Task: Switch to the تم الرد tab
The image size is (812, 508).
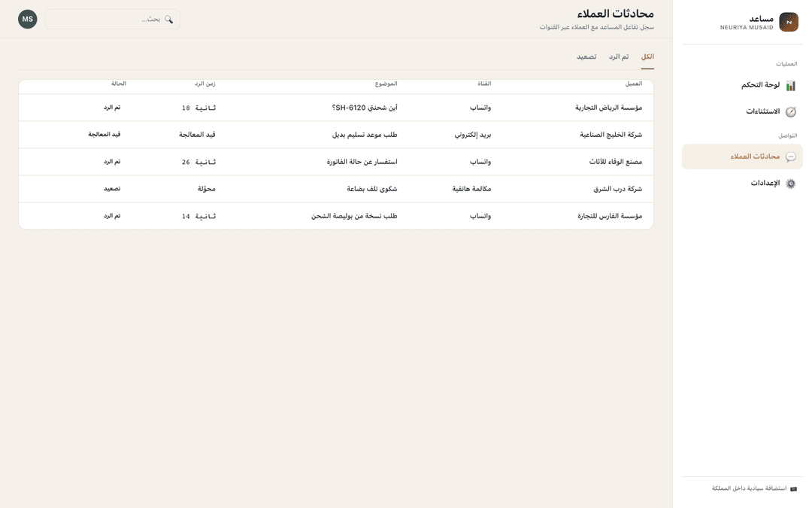Action: [x=618, y=56]
